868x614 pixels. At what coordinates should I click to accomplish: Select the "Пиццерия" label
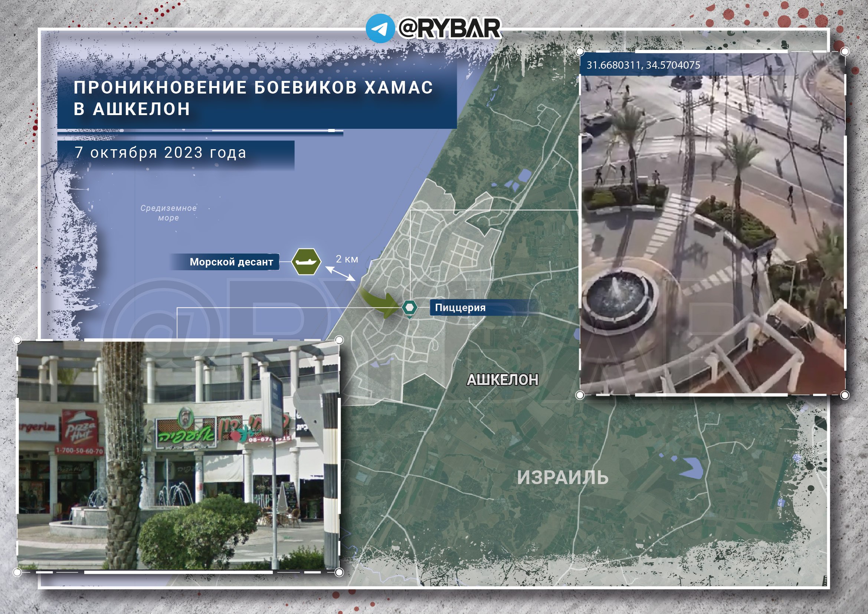[460, 307]
